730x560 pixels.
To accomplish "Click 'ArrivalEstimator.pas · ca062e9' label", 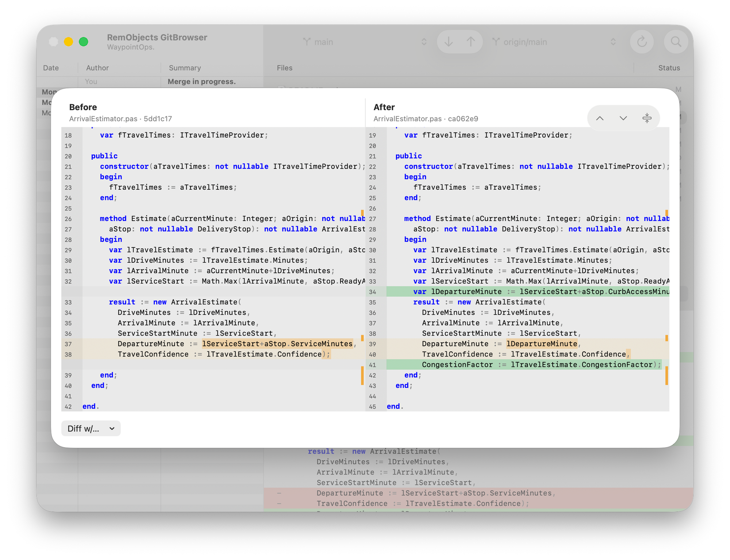I will pos(426,119).
